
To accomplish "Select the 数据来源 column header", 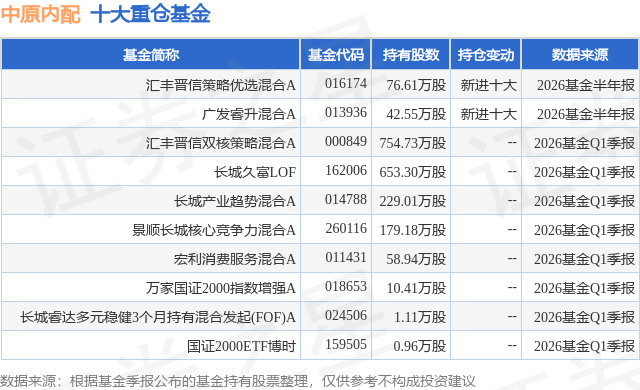I will tap(580, 55).
